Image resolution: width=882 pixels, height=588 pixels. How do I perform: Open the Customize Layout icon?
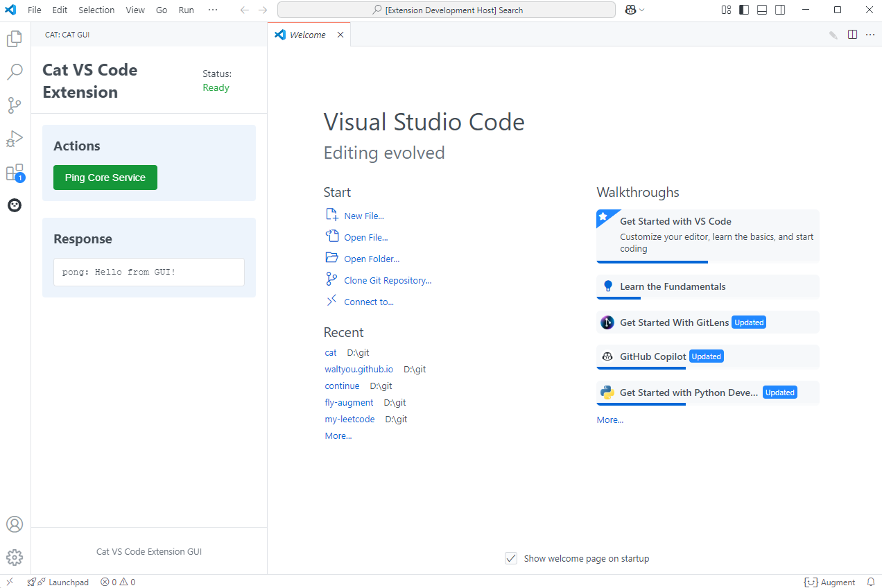[x=726, y=10]
